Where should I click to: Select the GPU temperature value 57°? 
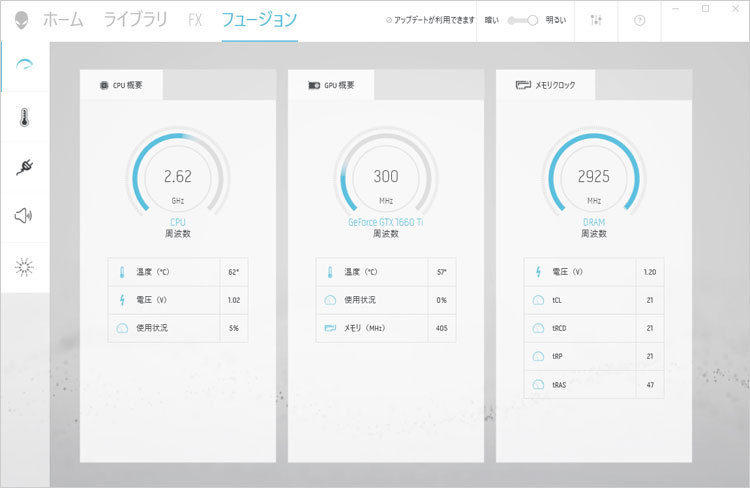[441, 272]
